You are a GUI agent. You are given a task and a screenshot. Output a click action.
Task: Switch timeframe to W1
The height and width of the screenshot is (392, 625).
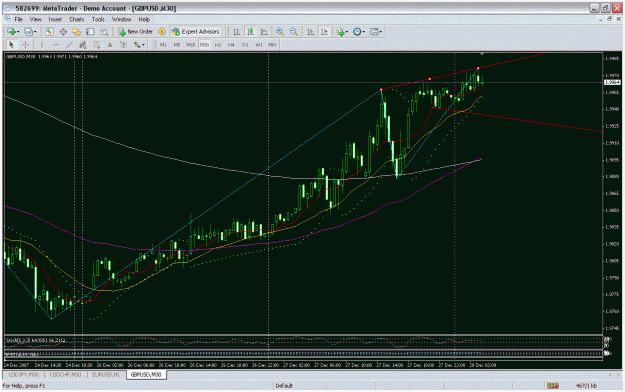(x=259, y=45)
